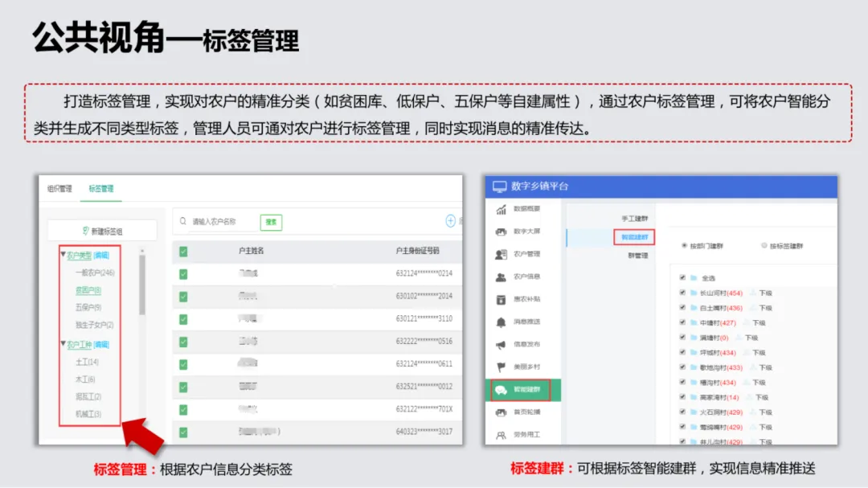Click the tag list vertical scrollbar

(142, 284)
